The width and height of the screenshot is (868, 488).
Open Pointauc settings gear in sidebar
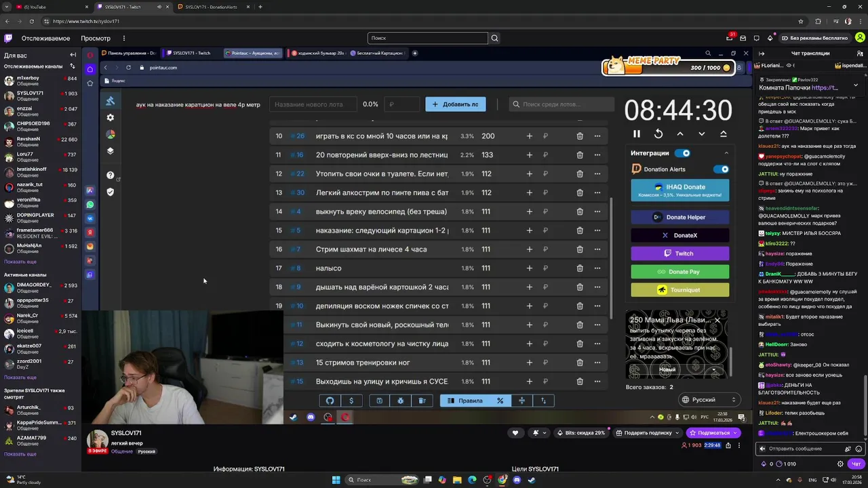[x=111, y=118]
